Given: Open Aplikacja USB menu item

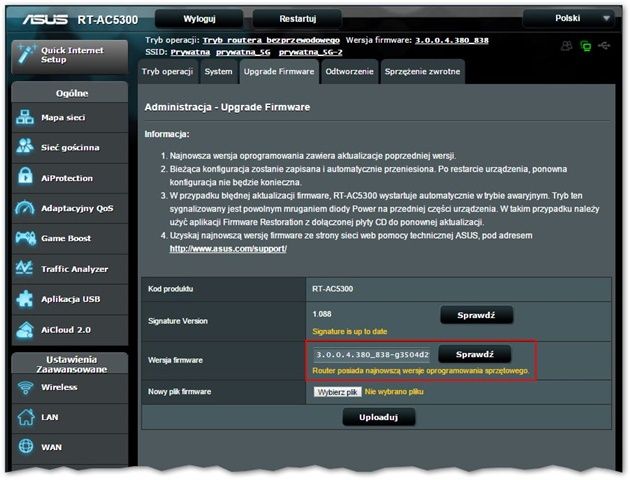Looking at the screenshot, I should click(x=70, y=299).
